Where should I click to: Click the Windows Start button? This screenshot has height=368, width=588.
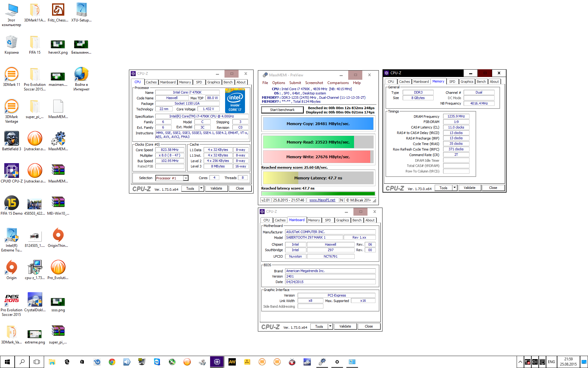coord(7,362)
